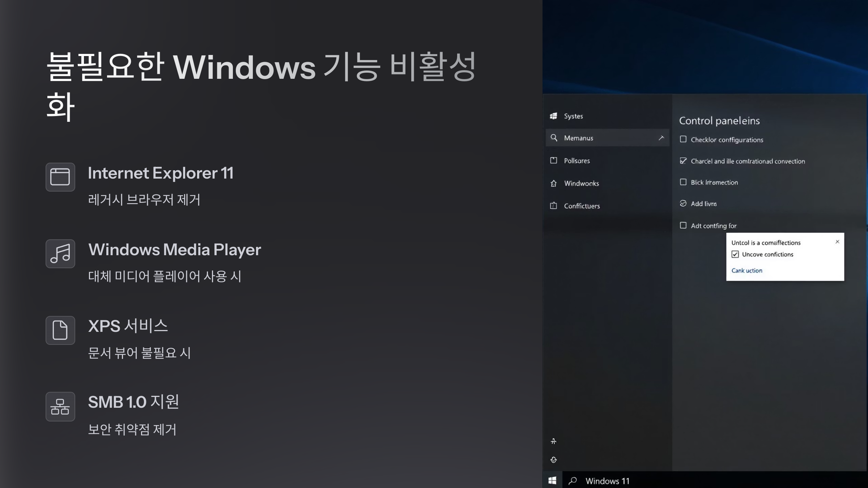Image resolution: width=868 pixels, height=488 pixels.
Task: Click the XPS 서비스 document icon
Action: click(60, 330)
